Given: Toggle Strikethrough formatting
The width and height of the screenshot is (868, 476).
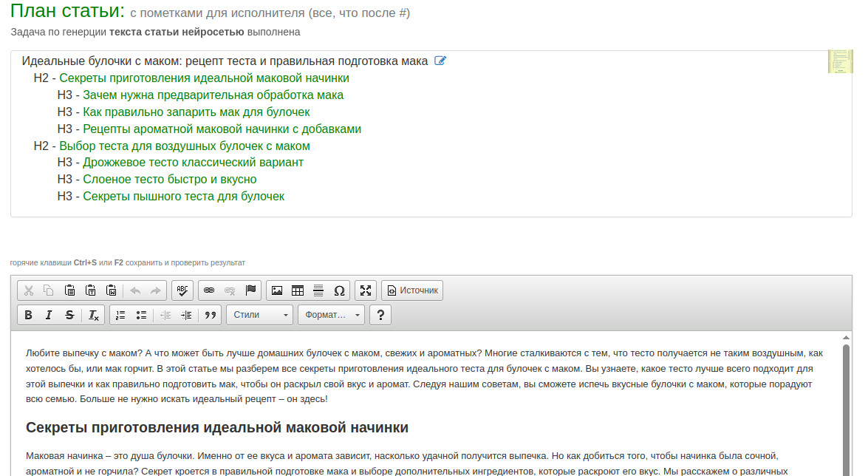Looking at the screenshot, I should pyautogui.click(x=69, y=315).
